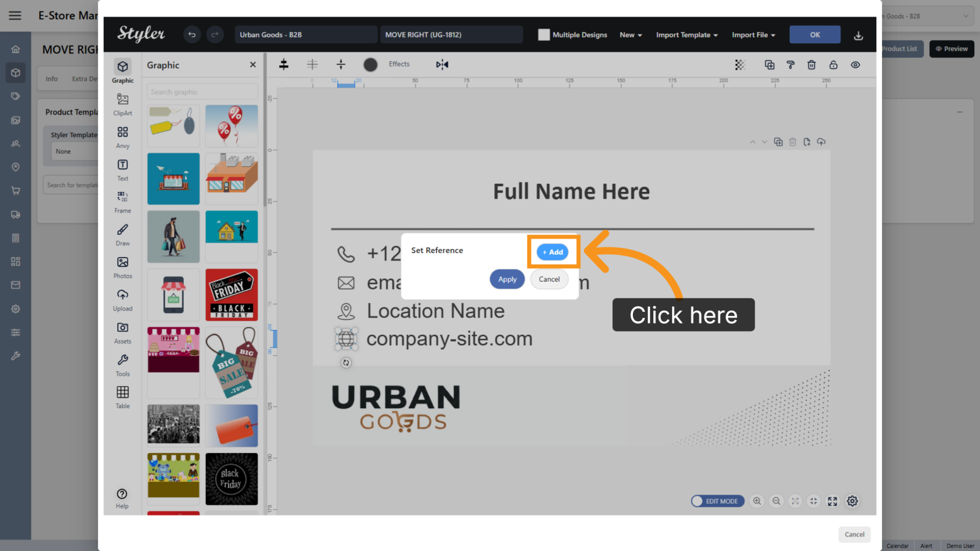Open hamburger menu in E-Store window
The height and width of the screenshot is (551, 980).
(15, 16)
